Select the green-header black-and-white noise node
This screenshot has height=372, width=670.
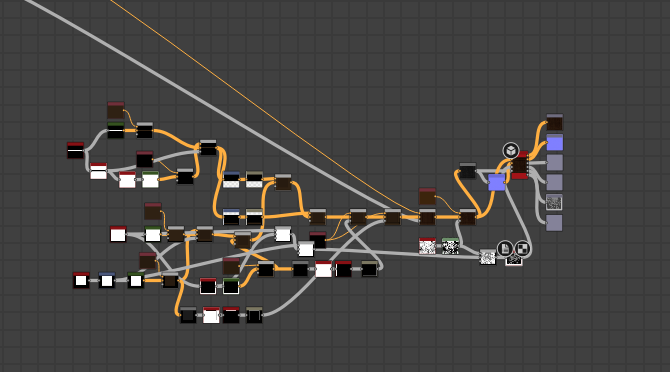[450, 246]
